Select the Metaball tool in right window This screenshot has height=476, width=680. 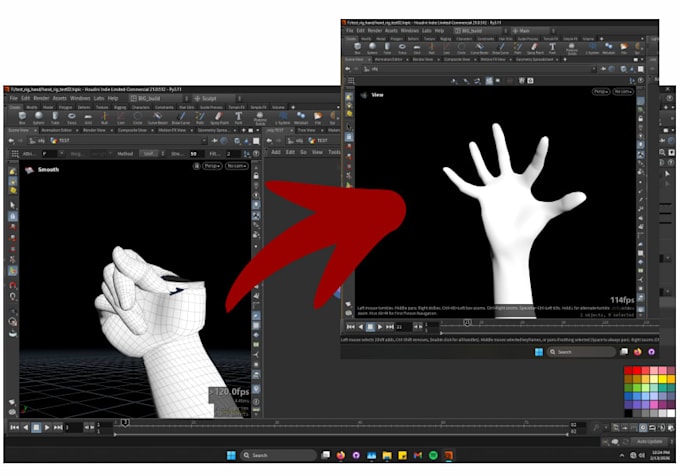(x=608, y=48)
